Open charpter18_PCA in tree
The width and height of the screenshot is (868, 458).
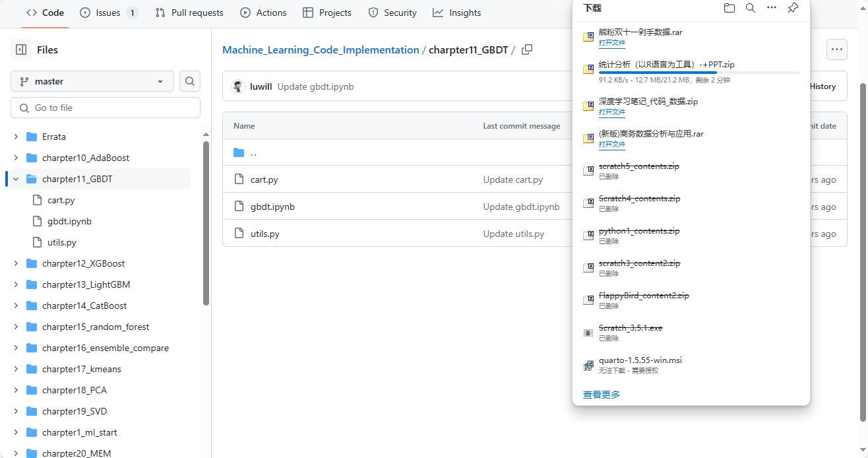74,390
